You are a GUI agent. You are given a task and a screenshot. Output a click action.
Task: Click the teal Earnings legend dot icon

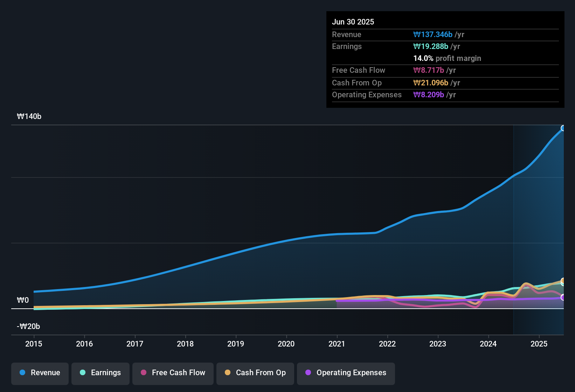point(83,373)
